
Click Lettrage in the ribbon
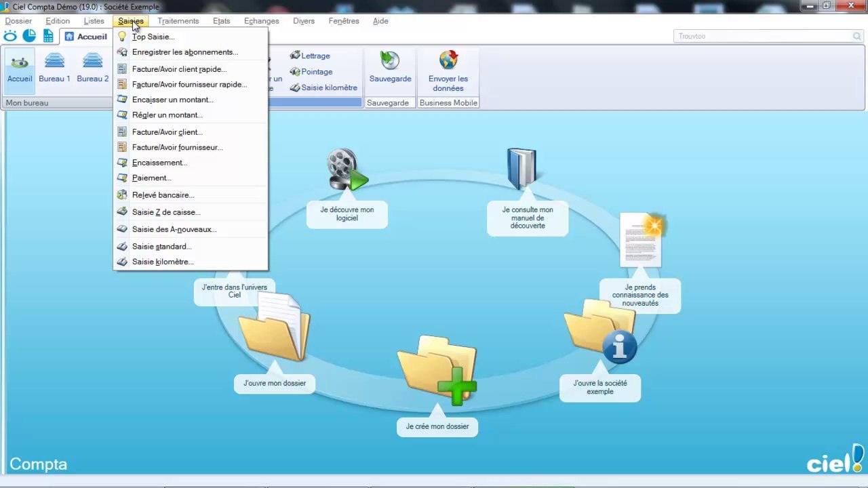pos(310,56)
